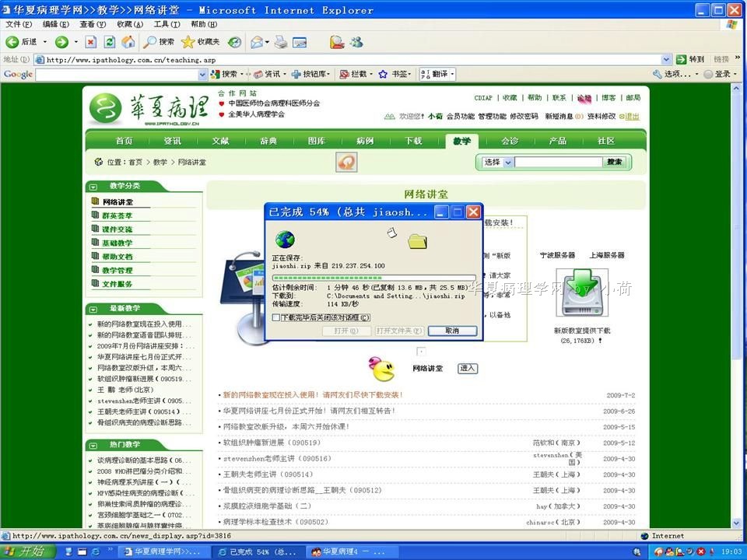747x560 pixels.
Task: Open the 文件 menu
Action: click(19, 24)
